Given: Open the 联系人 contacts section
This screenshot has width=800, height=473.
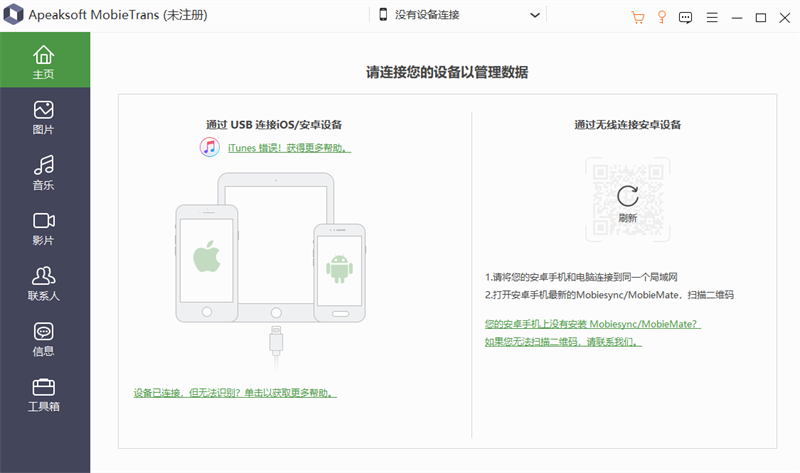Looking at the screenshot, I should (44, 284).
